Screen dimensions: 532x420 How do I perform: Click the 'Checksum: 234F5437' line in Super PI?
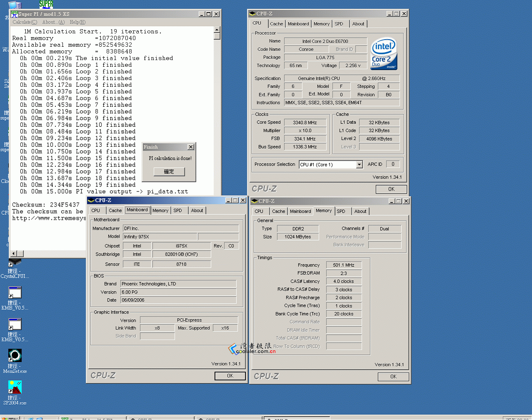46,205
